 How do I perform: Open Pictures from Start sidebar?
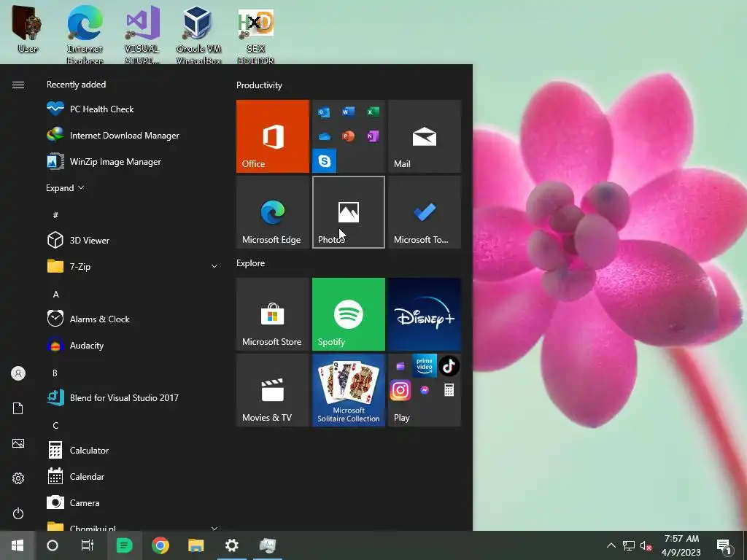(x=18, y=443)
